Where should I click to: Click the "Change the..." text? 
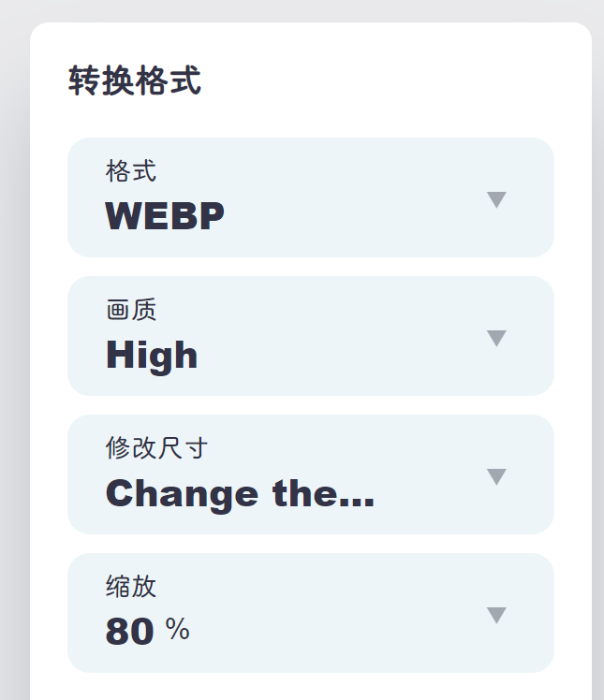coord(240,493)
